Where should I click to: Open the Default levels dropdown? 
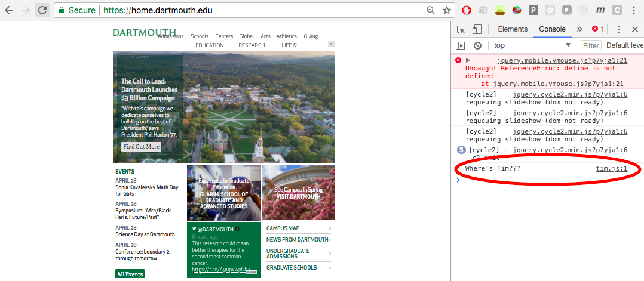[625, 45]
